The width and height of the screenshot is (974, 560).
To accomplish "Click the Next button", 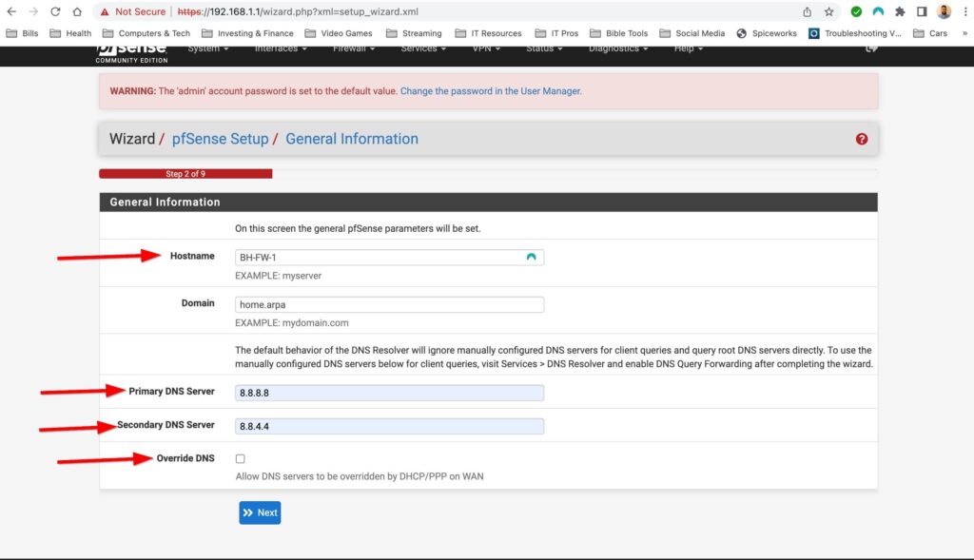I will click(x=260, y=512).
